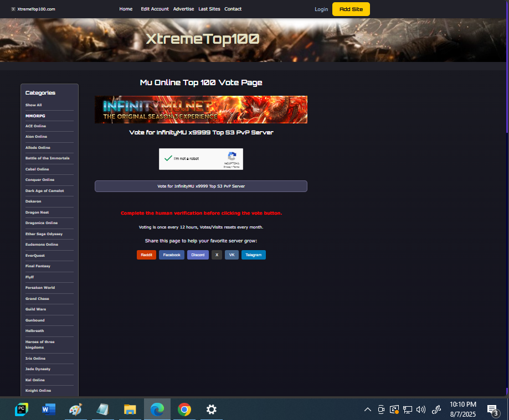Share the page via Facebook button
509x420 pixels.
point(172,255)
